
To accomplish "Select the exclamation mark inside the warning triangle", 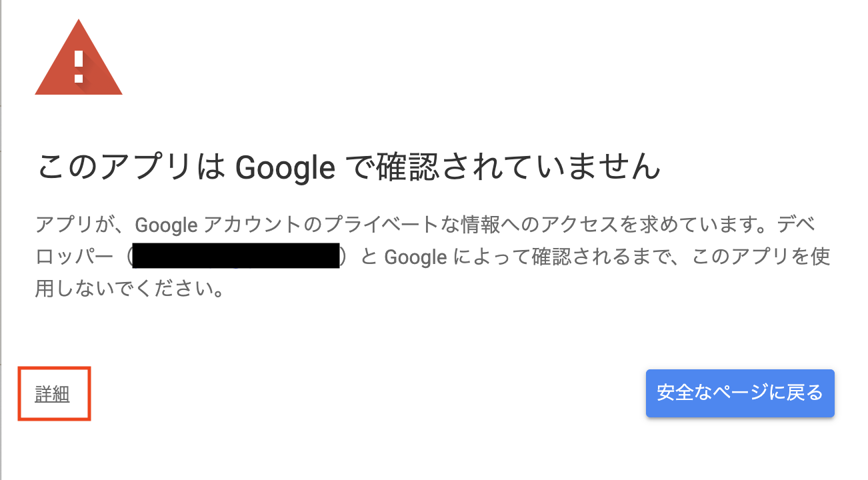I will 78,63.
